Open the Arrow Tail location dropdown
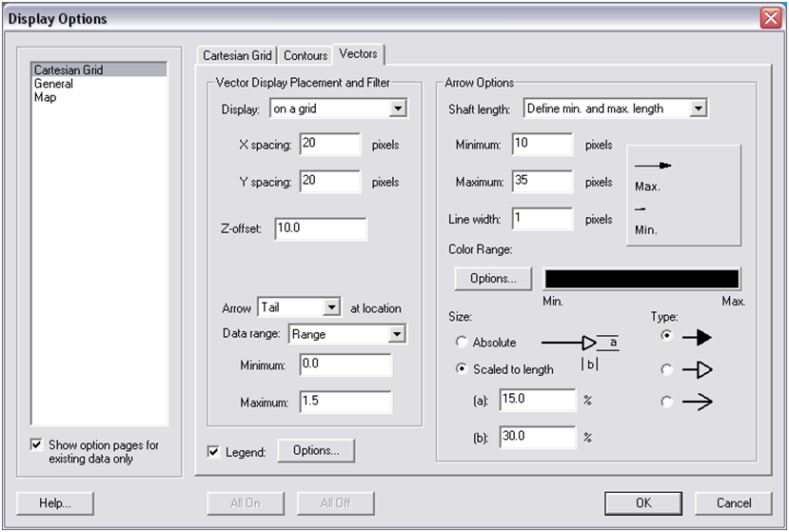This screenshot has width=789, height=532. (331, 307)
